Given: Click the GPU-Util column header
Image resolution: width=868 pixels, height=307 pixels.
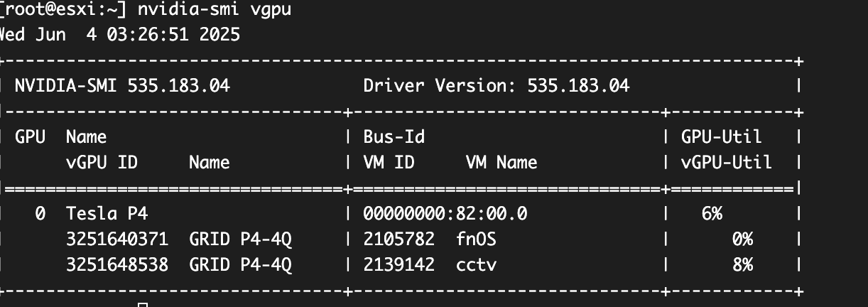Looking at the screenshot, I should [721, 136].
